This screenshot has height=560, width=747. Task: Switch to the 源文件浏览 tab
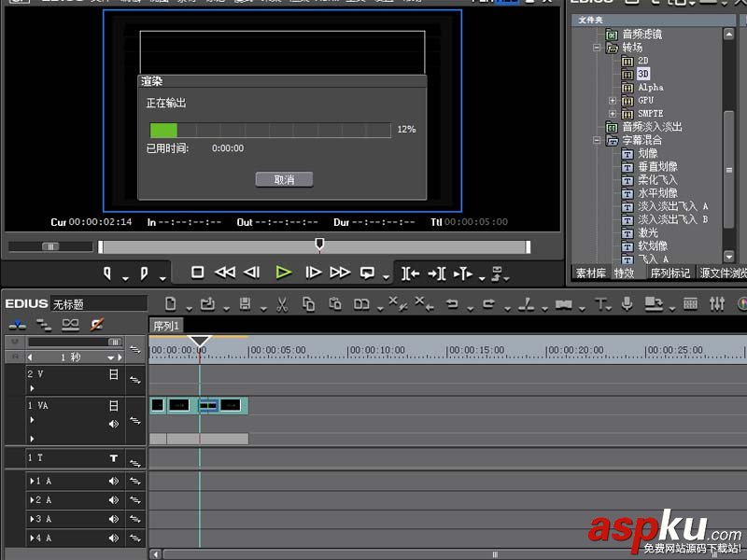pos(722,273)
